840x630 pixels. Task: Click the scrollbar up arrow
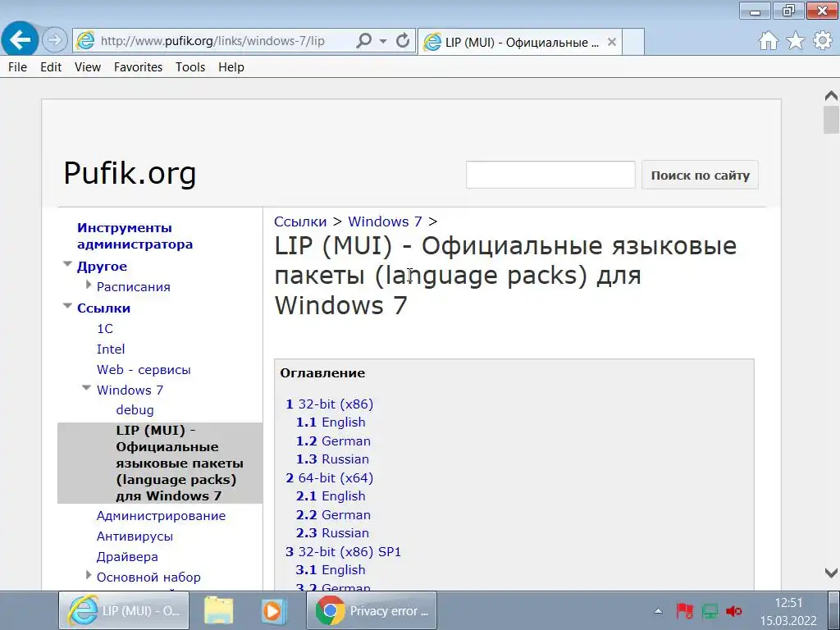831,96
